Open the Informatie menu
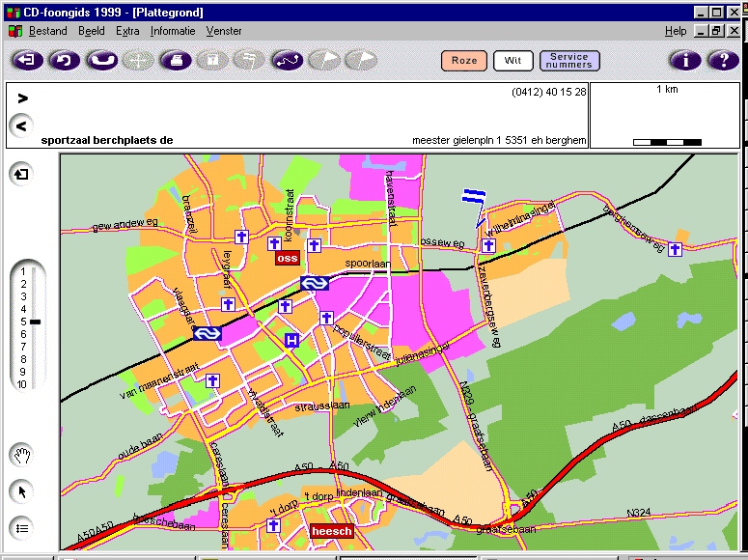748x560 pixels. (x=173, y=31)
